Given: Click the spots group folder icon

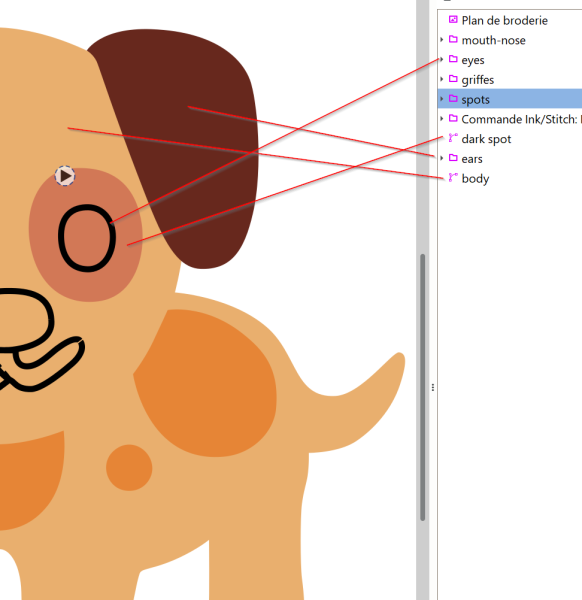Looking at the screenshot, I should [x=453, y=99].
